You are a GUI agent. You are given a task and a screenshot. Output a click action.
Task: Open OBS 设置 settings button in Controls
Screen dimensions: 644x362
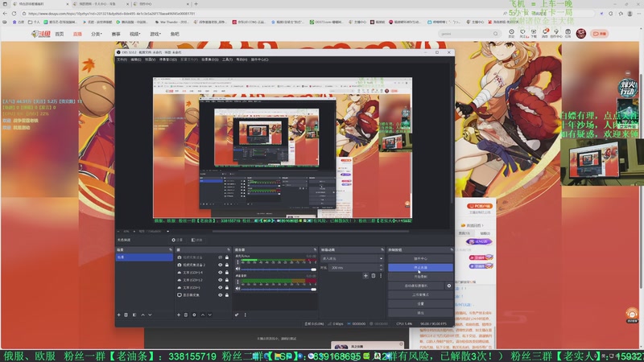click(x=420, y=304)
